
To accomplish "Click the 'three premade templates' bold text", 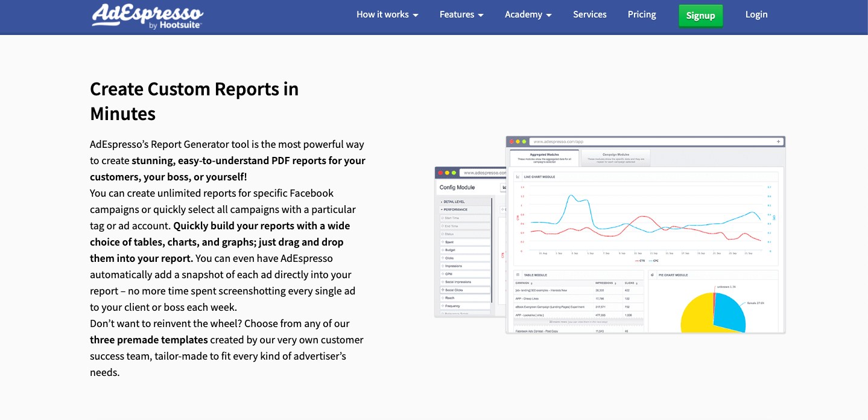I will [x=149, y=340].
